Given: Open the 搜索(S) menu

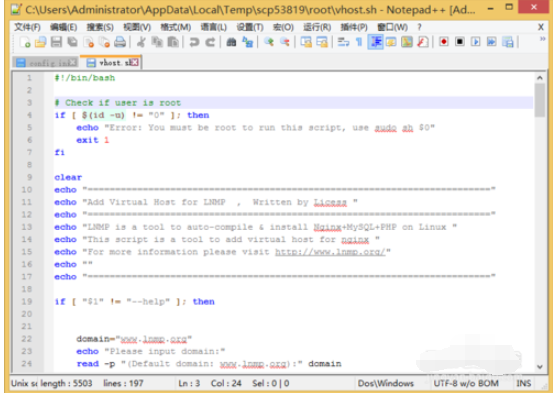Looking at the screenshot, I should 100,27.
